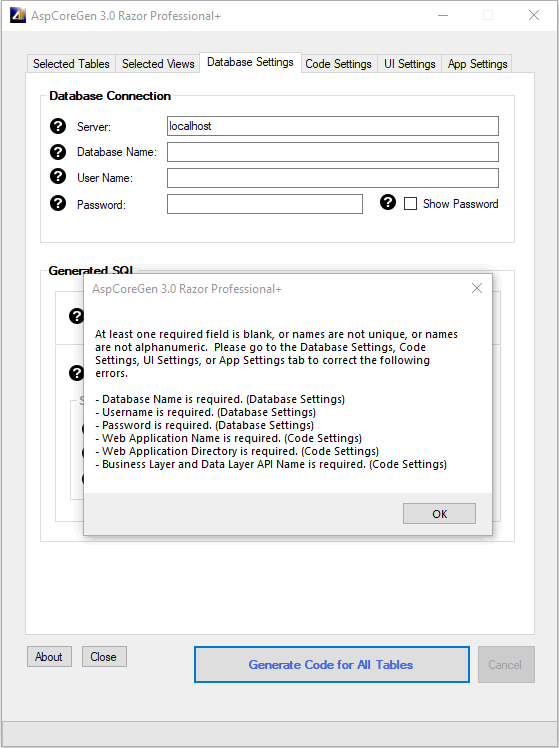Click the AspCoreGen app icon in title bar

tap(17, 15)
